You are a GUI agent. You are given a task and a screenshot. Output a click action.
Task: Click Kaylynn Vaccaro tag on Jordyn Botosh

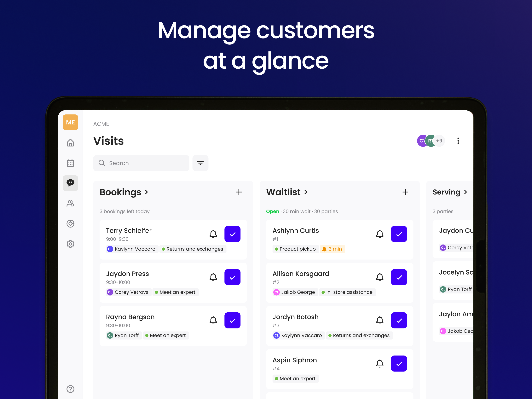click(x=298, y=335)
